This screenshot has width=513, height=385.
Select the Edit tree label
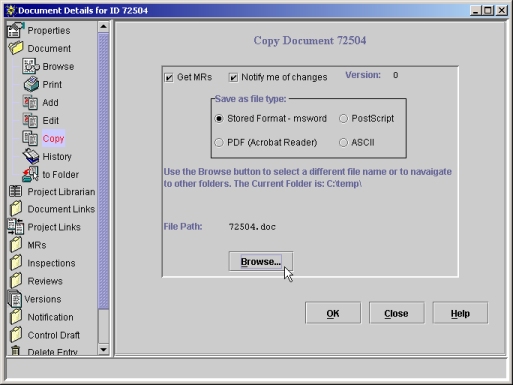tap(50, 120)
